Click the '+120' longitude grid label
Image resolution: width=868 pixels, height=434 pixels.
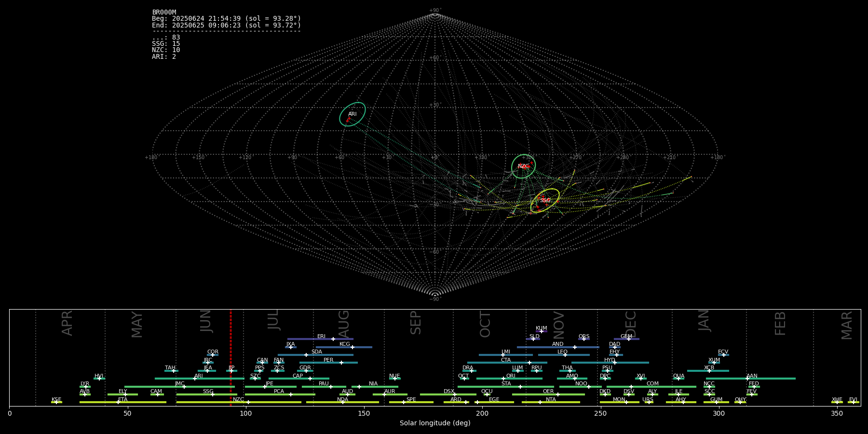click(245, 158)
